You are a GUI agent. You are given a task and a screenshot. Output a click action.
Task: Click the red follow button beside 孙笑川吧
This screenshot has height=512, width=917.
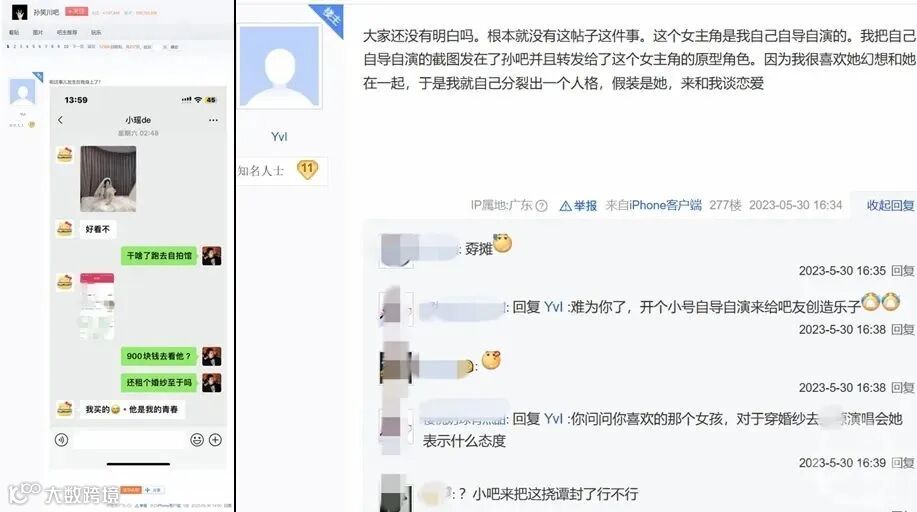[76, 11]
